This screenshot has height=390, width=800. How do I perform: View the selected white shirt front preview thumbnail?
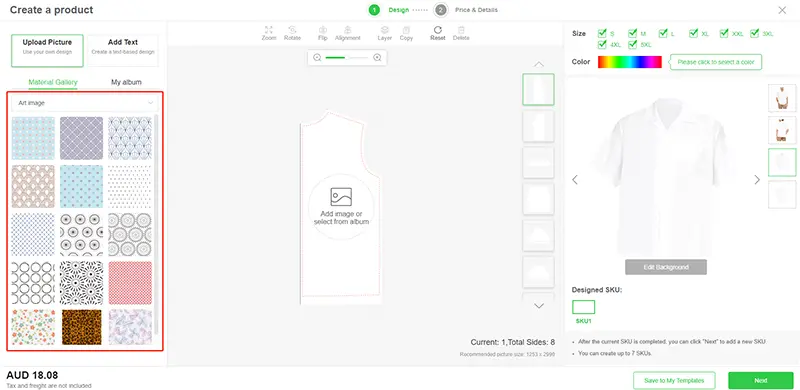click(x=782, y=162)
